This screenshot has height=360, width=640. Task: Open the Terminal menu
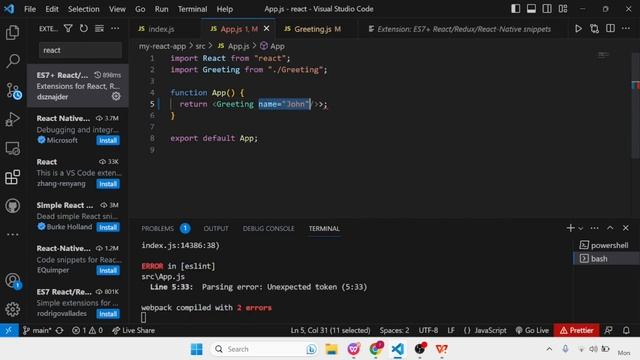tap(192, 9)
